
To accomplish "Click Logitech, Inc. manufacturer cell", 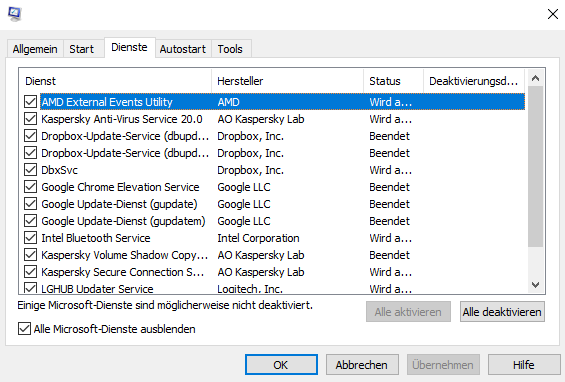I will (x=250, y=289).
